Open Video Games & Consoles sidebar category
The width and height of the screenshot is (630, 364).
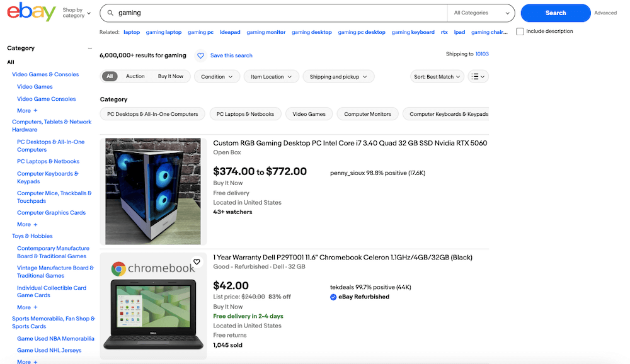point(45,74)
